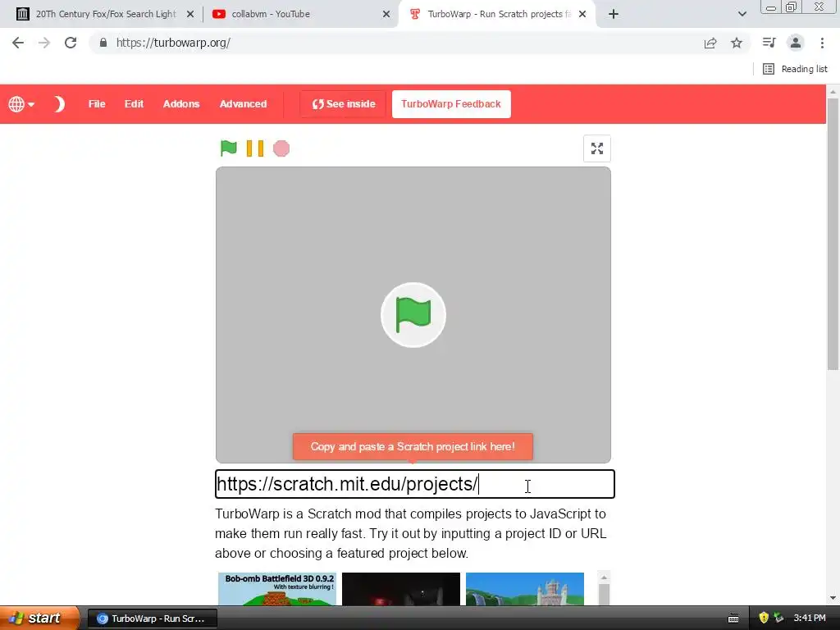Open the Chrome profile icon
This screenshot has width=840, height=630.
[x=796, y=43]
